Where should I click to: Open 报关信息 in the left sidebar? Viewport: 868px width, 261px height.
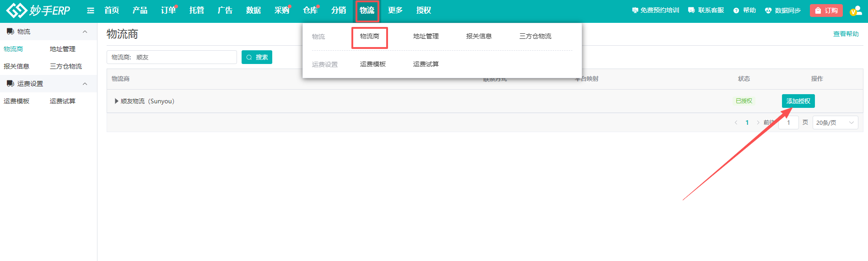point(16,66)
